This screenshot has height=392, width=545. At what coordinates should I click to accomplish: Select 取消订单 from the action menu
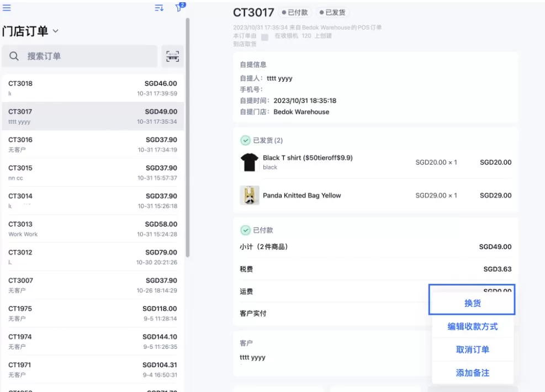pyautogui.click(x=472, y=349)
